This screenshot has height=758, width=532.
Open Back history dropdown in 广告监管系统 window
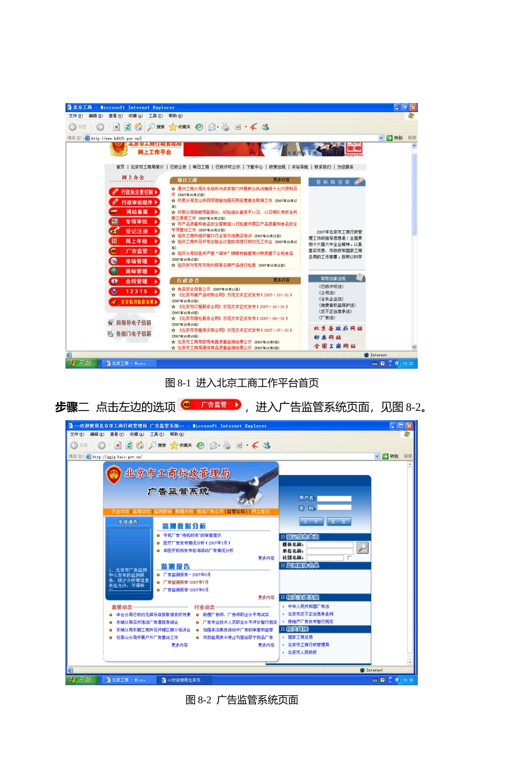[x=92, y=445]
